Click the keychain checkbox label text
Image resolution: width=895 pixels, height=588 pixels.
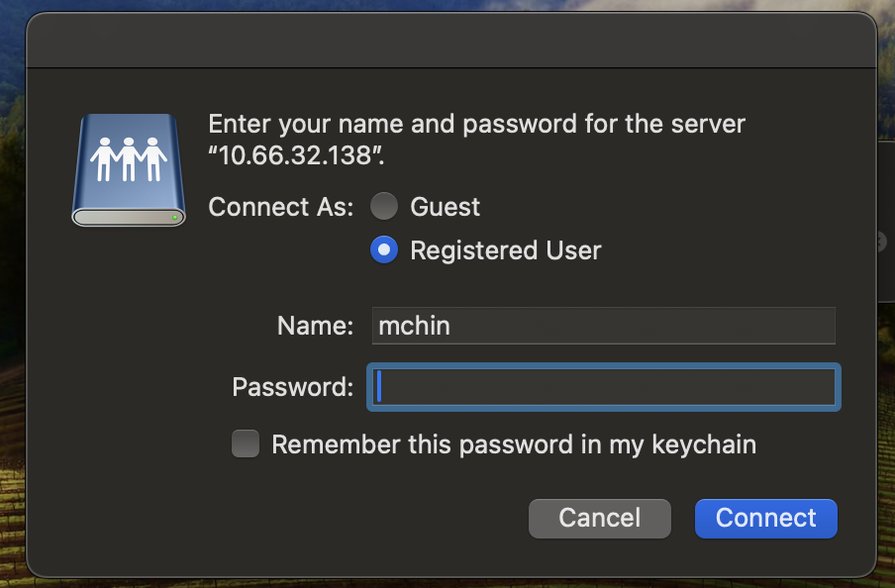point(514,444)
